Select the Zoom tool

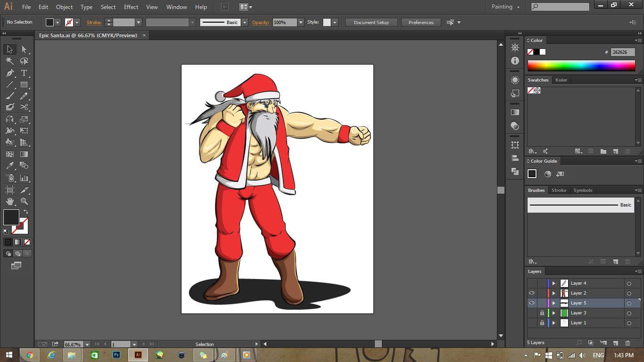coord(24,201)
